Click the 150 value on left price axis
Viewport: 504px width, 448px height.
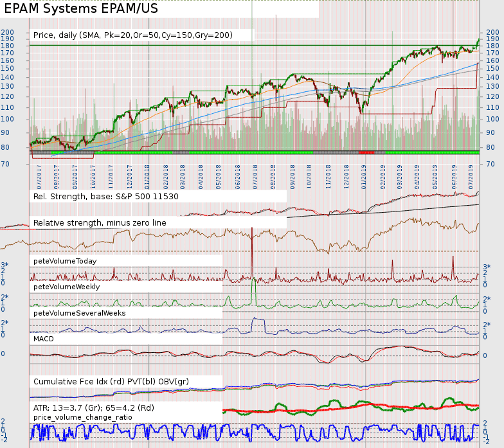pos(8,68)
